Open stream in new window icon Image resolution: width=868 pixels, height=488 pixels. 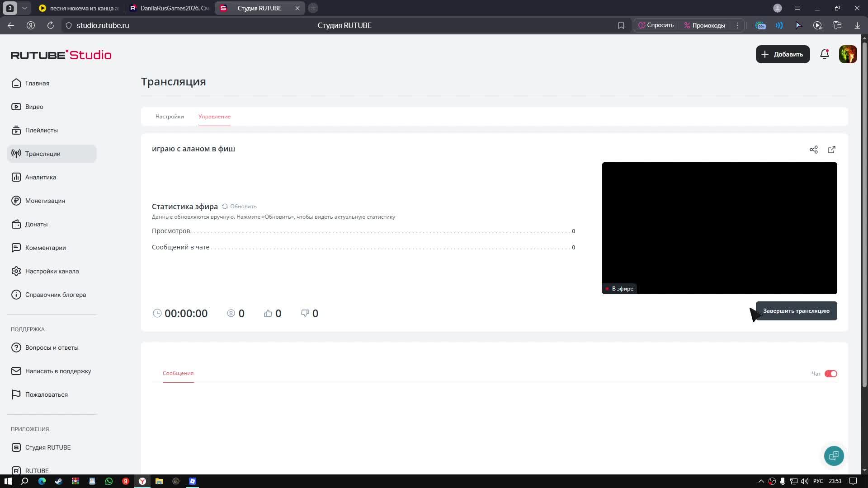coord(832,150)
